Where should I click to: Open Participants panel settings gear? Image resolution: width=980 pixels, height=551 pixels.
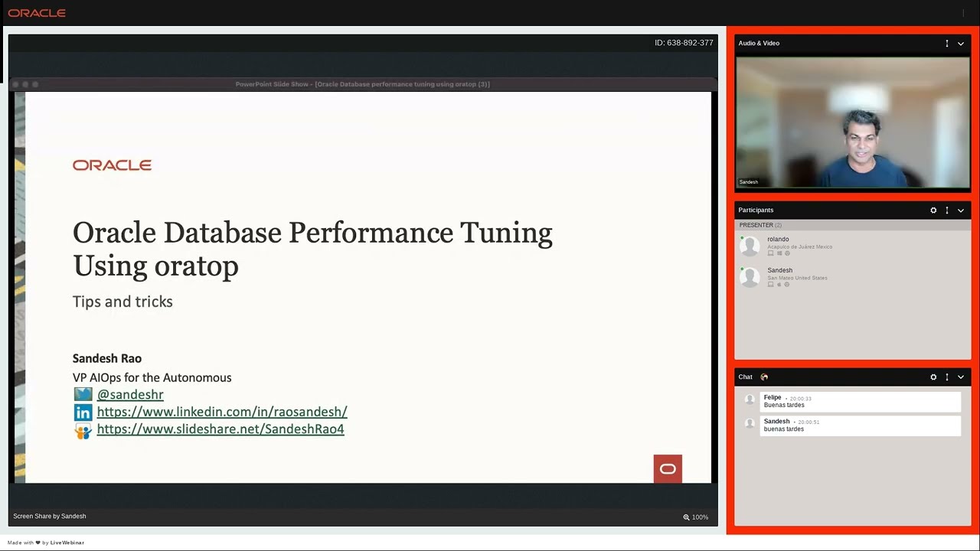pos(933,210)
